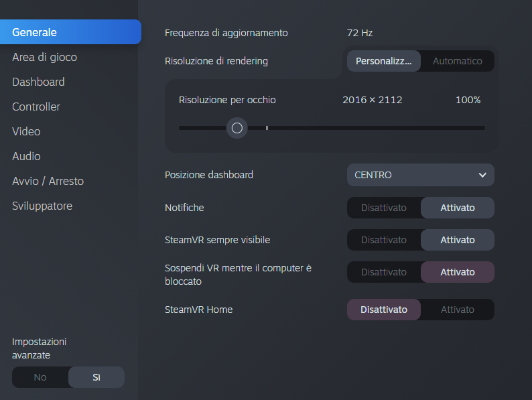Open the Area di gioco settings section
The height and width of the screenshot is (400, 532).
click(44, 57)
